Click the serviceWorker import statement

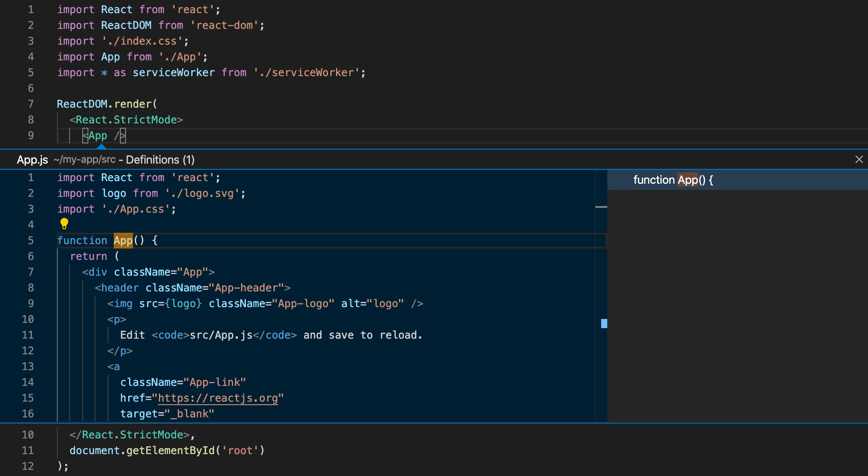(x=174, y=72)
